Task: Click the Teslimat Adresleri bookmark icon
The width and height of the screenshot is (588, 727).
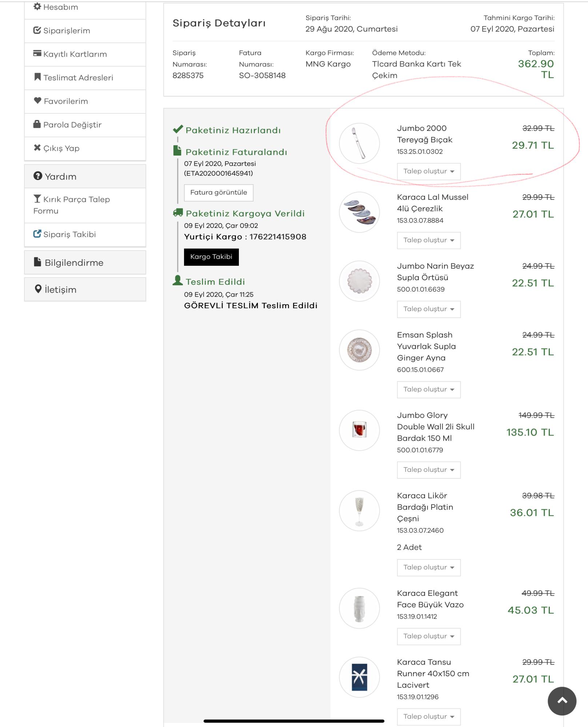Action: (x=37, y=77)
